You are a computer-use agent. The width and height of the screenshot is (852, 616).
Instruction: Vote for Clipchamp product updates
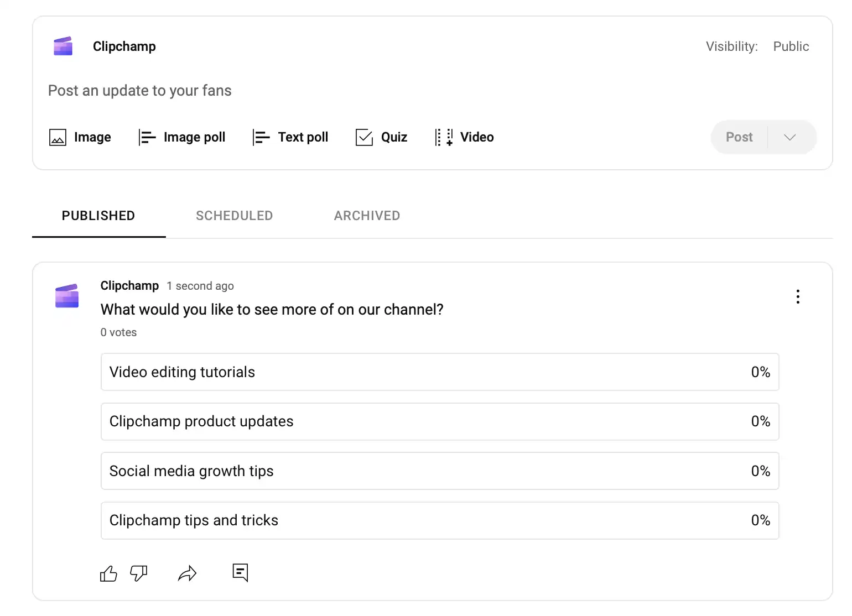coord(440,421)
